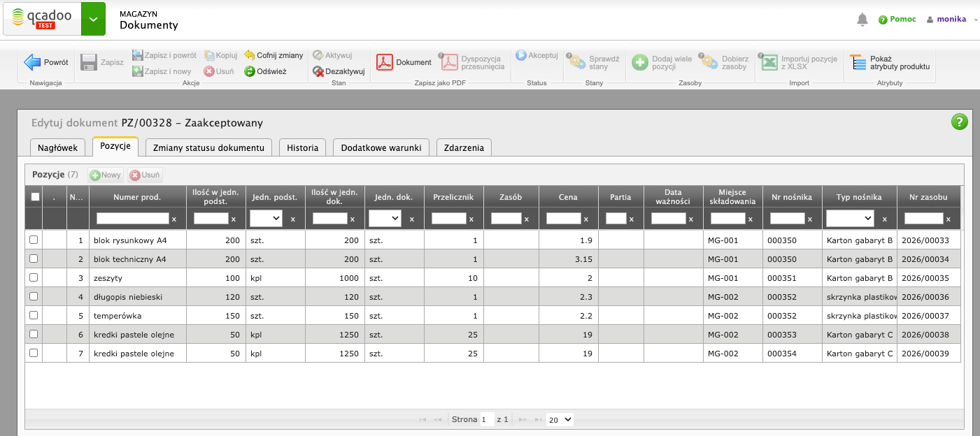Screen dimensions: 980x436
Task: Click Cofnij zmiany undo icon
Action: [249, 54]
